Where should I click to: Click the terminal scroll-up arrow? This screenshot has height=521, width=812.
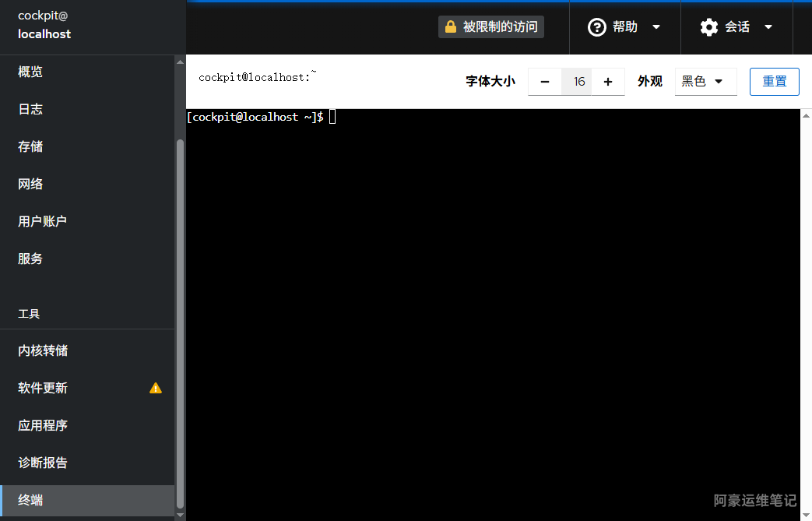pos(807,115)
